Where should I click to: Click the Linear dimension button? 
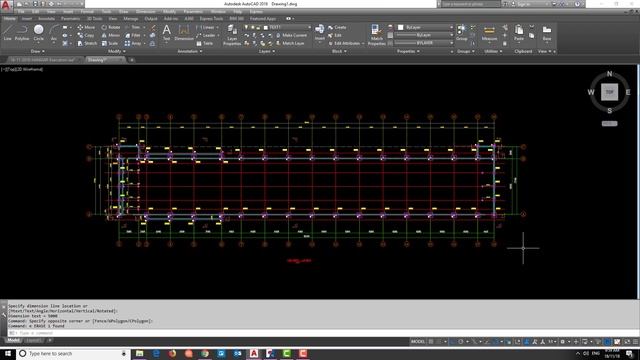205,27
